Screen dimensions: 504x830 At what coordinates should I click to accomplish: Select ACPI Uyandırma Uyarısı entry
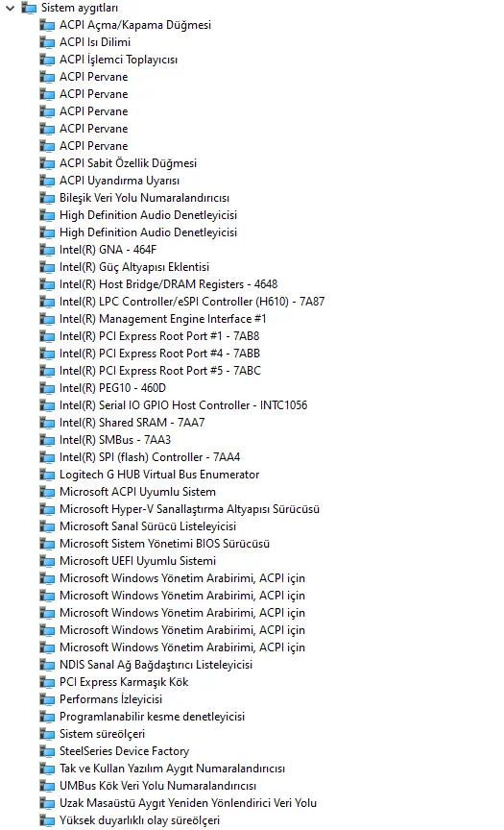(x=120, y=181)
